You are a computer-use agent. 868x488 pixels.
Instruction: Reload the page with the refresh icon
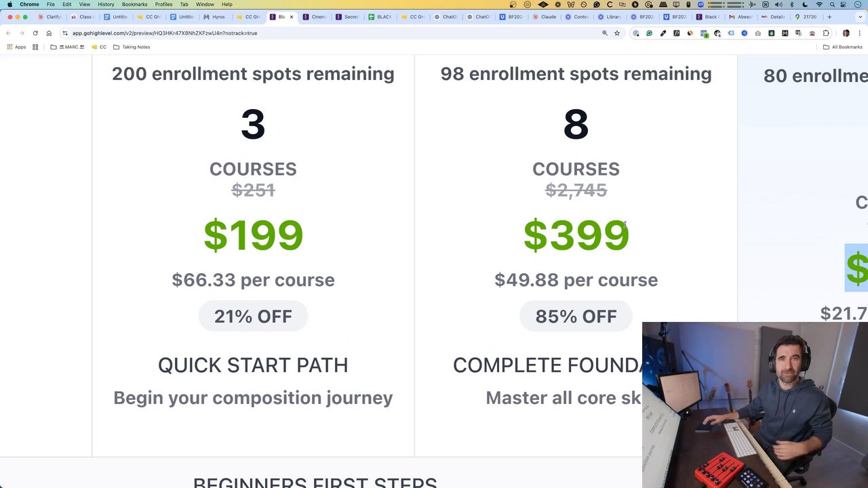(x=35, y=33)
